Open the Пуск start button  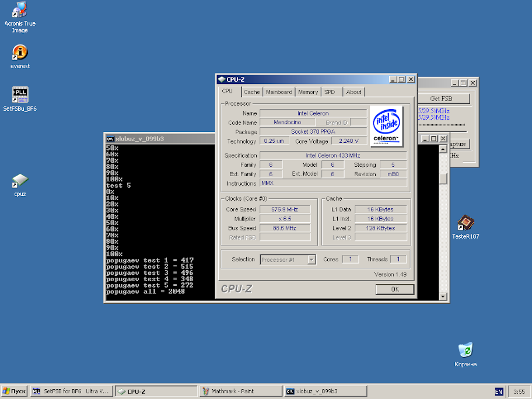(14, 391)
